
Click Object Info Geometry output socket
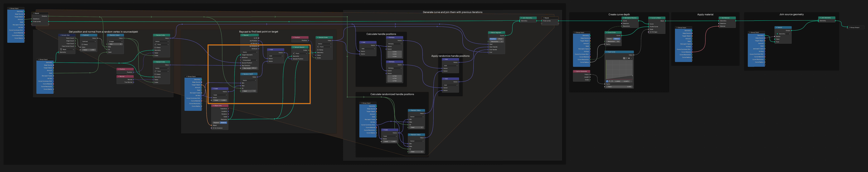click(x=228, y=119)
